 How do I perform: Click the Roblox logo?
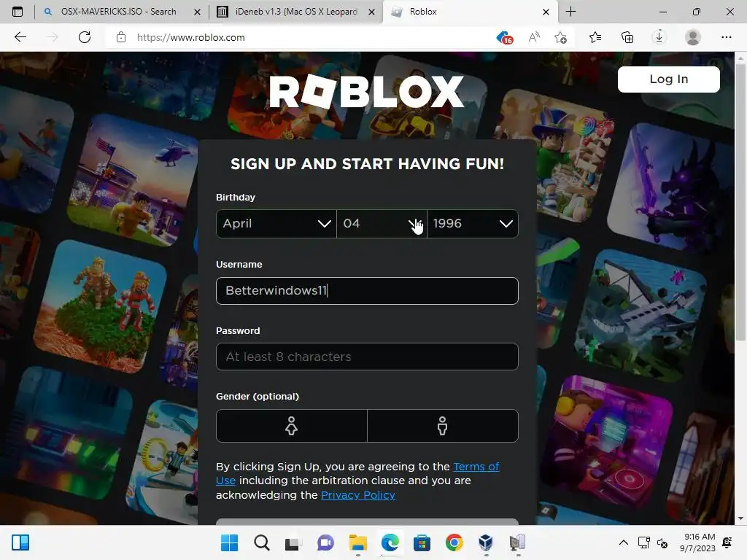tap(366, 91)
